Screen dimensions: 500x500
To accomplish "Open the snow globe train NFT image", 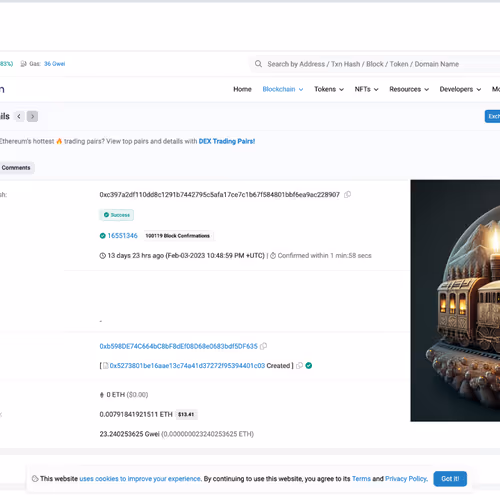I will tap(455, 301).
